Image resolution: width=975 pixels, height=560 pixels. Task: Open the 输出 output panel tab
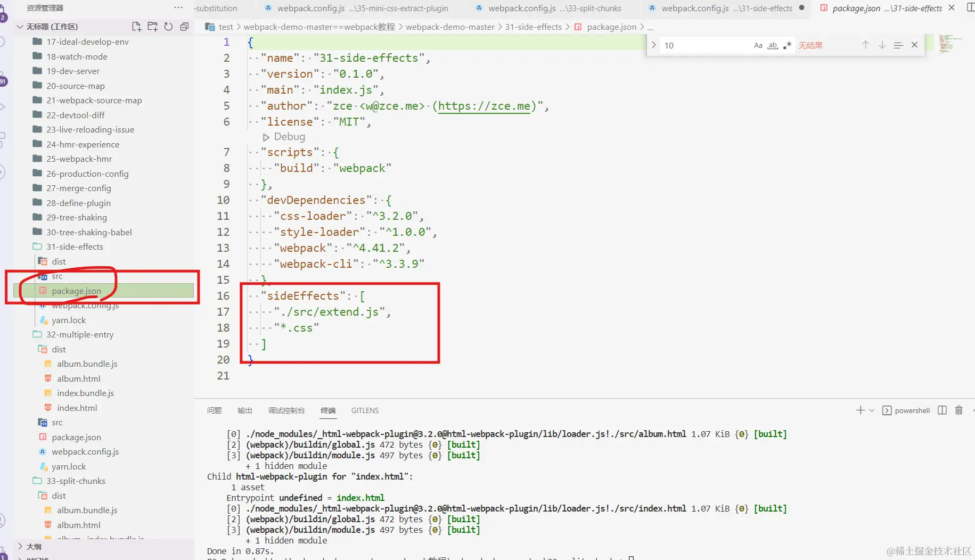(244, 410)
